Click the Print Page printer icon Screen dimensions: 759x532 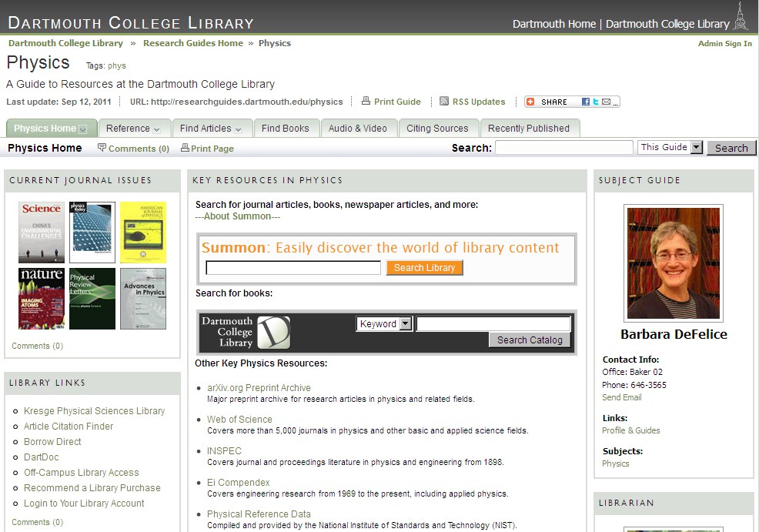coord(185,147)
